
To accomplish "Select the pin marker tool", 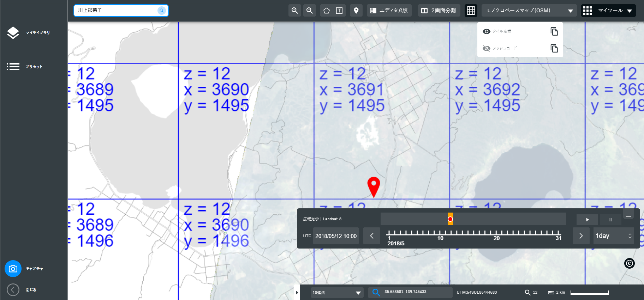I will pyautogui.click(x=356, y=11).
